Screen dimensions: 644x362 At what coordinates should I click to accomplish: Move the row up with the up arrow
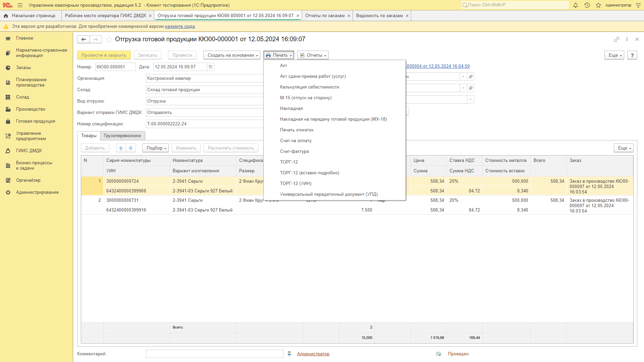coord(121,148)
